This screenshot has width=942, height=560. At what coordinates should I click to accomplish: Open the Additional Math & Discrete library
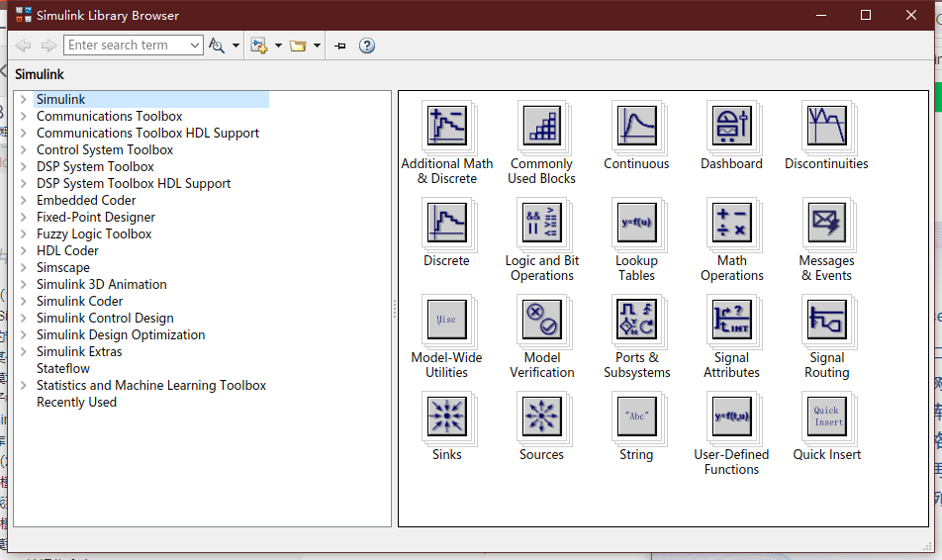447,128
